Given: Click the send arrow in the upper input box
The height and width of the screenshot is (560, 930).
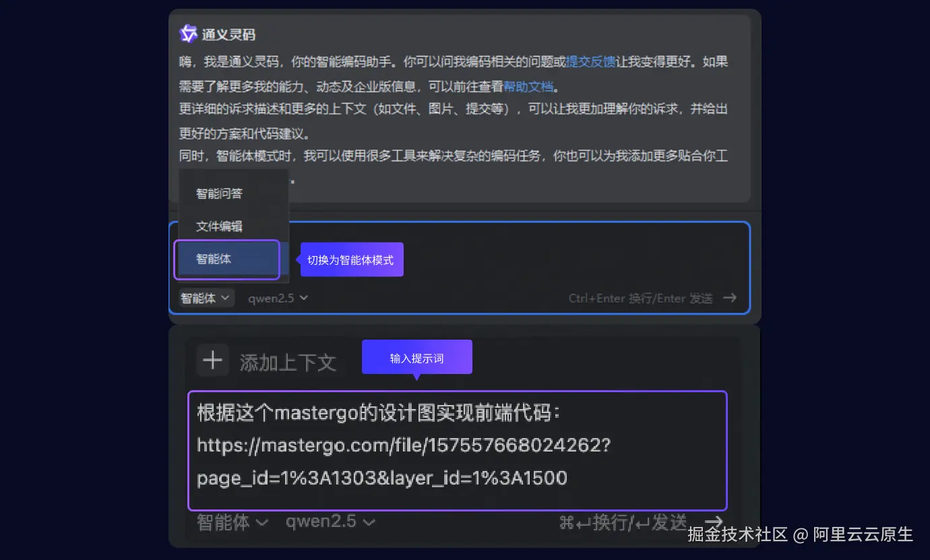Looking at the screenshot, I should 732,297.
